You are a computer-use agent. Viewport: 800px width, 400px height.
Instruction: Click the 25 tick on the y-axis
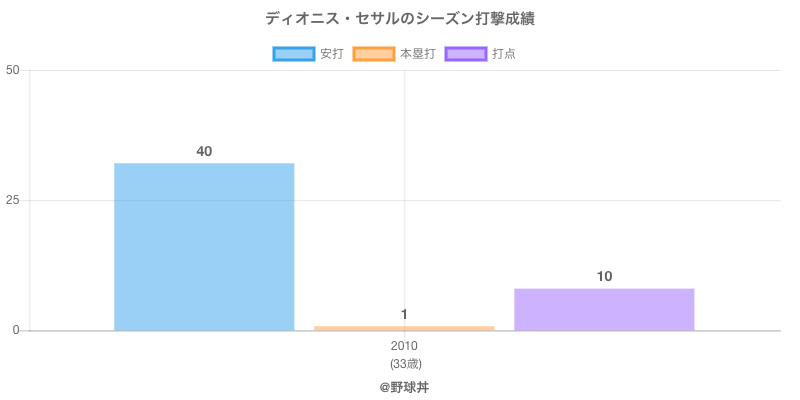click(12, 200)
